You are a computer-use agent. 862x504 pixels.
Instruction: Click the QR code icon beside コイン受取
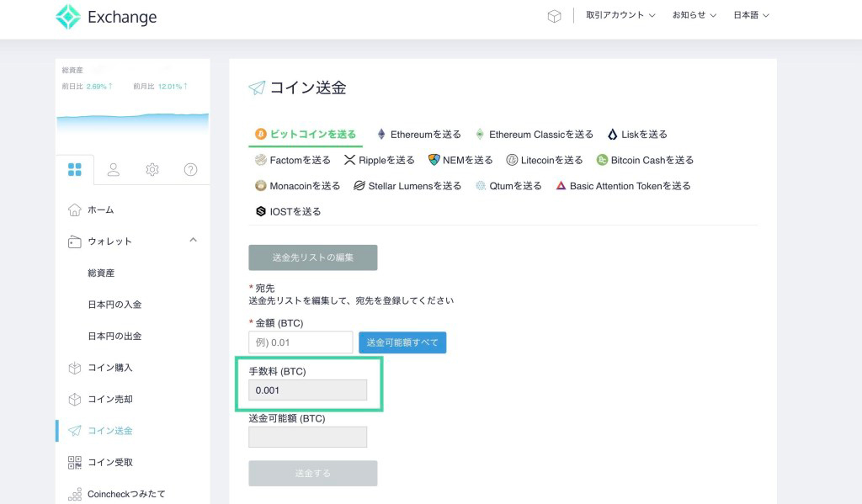[x=74, y=462]
